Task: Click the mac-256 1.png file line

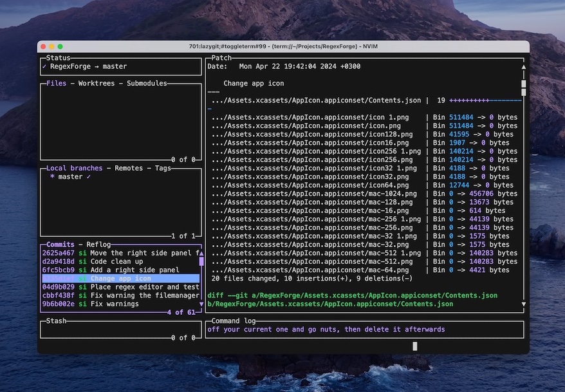Action: point(362,219)
